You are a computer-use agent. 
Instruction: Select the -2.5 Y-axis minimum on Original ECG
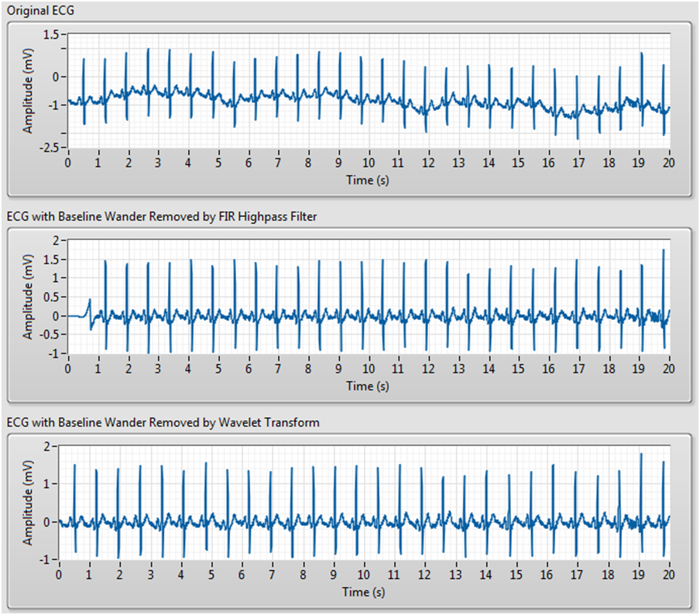[50, 147]
